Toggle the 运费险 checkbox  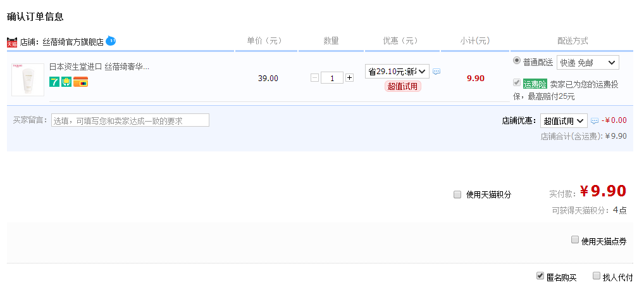[x=517, y=82]
